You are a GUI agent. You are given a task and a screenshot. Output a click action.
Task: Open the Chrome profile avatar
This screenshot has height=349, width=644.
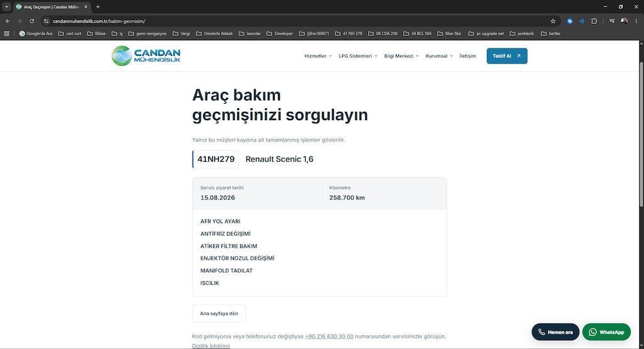624,21
